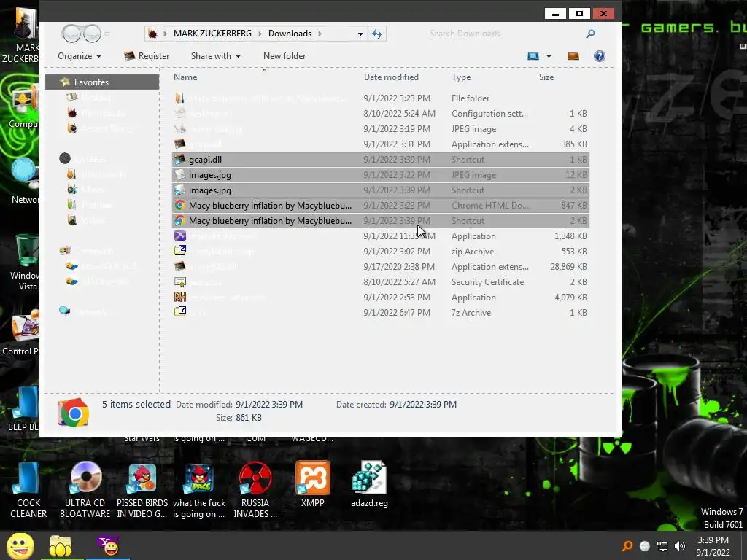Select the Recent Places icon in the sidebar
Viewport: 747px width, 560px height.
(x=72, y=128)
